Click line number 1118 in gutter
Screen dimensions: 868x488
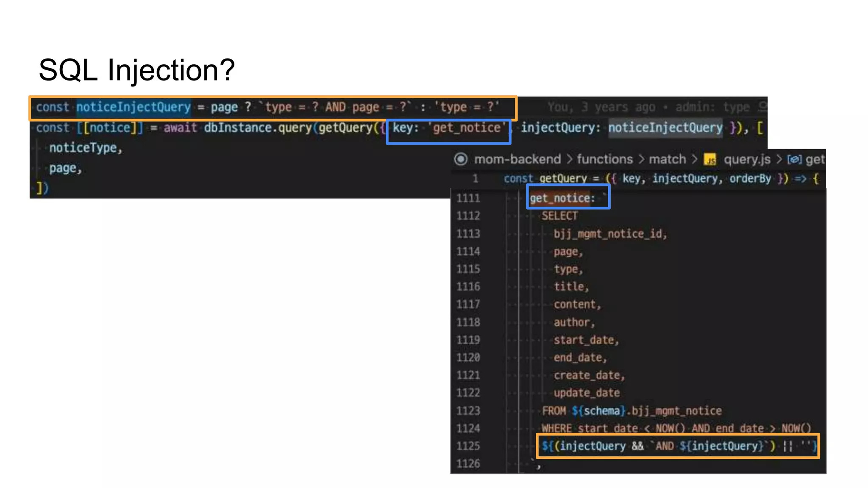468,322
